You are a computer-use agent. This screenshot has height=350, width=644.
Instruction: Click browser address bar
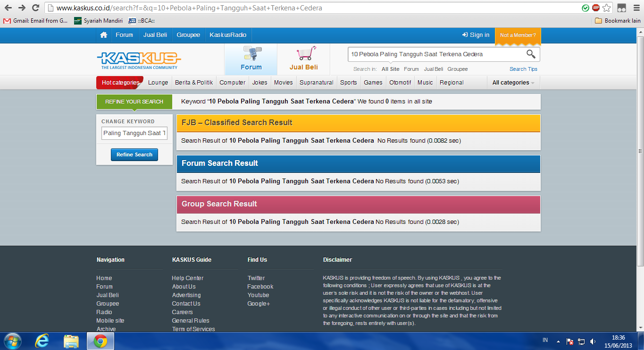point(312,8)
